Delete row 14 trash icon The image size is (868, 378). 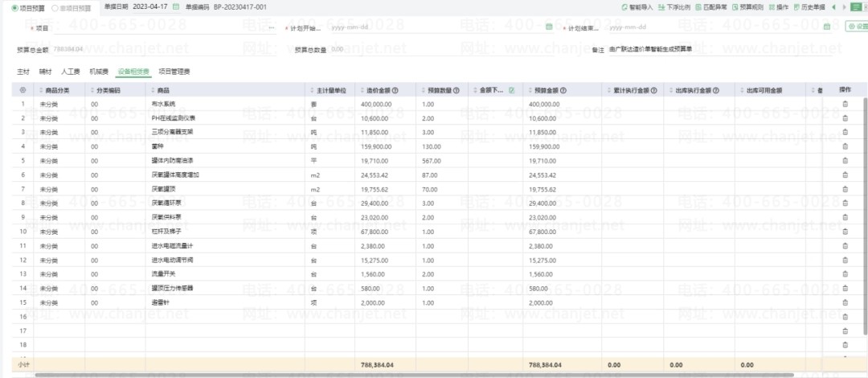tap(845, 288)
